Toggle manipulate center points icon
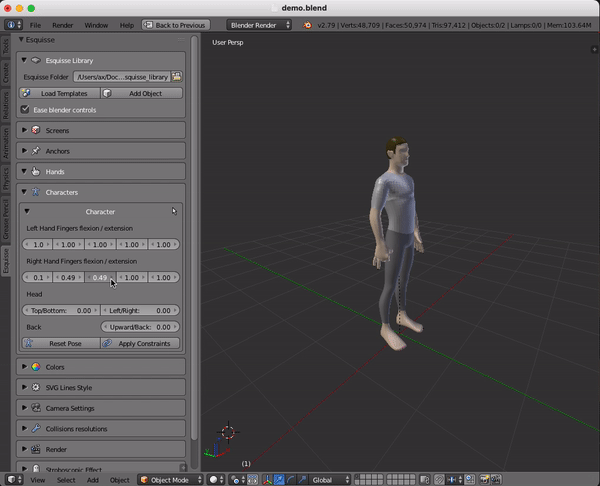 coord(253,479)
